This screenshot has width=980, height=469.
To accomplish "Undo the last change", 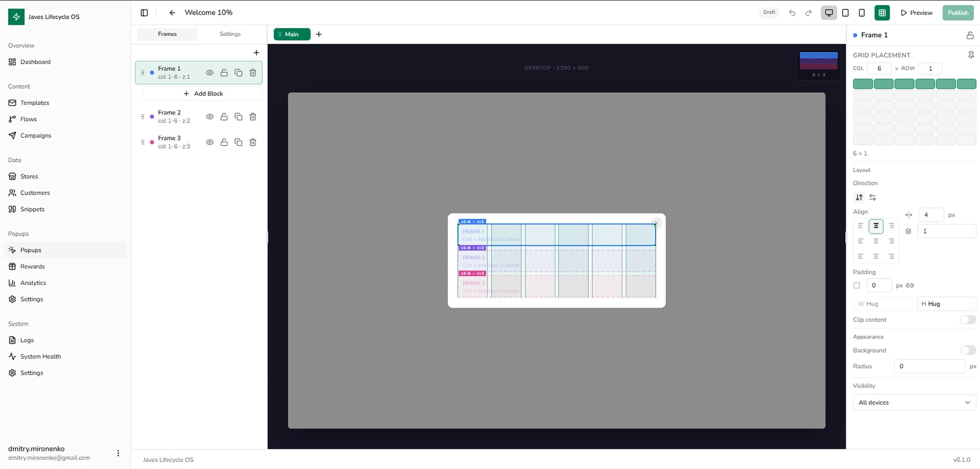I will pos(792,13).
